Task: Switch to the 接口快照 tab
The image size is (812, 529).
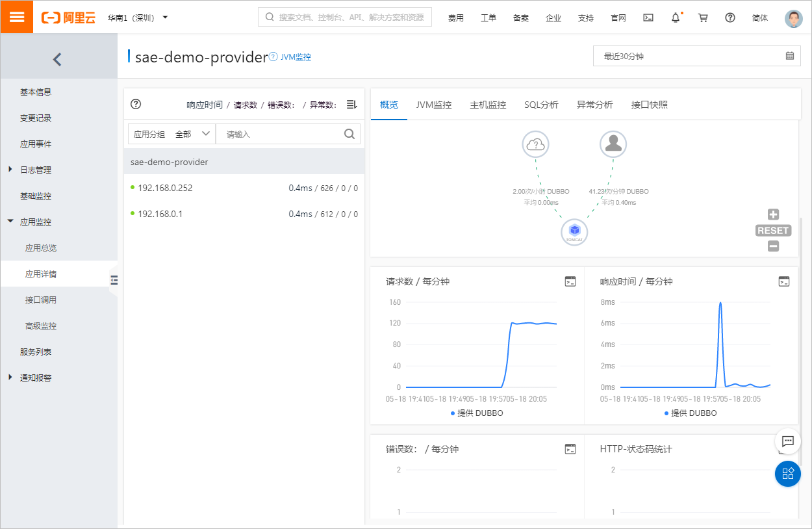Action: point(649,105)
